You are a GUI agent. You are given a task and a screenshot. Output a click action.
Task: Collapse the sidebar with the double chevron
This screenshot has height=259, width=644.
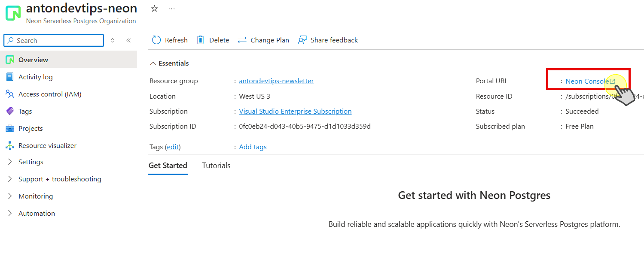pyautogui.click(x=128, y=40)
